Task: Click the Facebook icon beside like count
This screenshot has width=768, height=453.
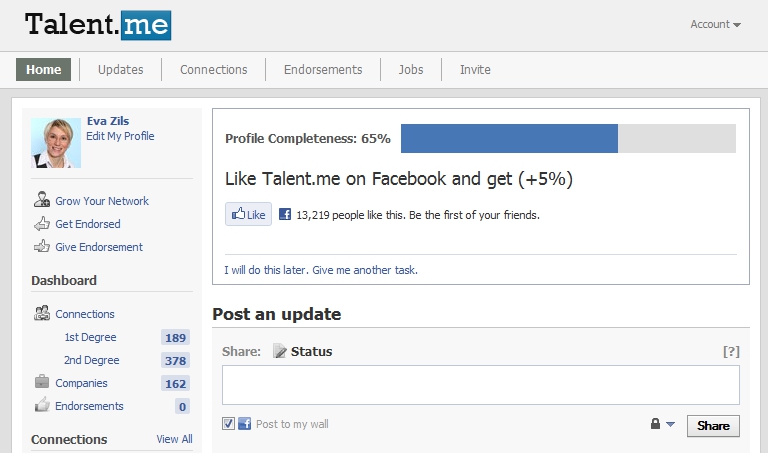Action: pos(285,214)
